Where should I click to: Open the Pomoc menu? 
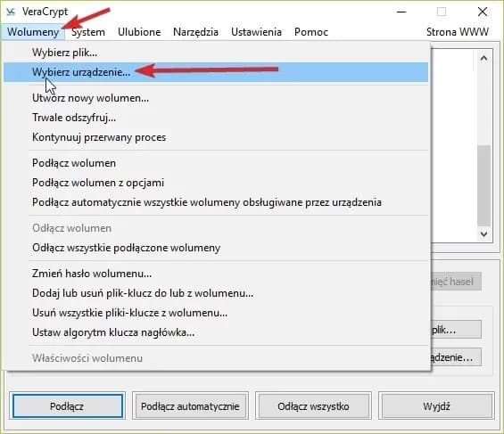pyautogui.click(x=311, y=32)
